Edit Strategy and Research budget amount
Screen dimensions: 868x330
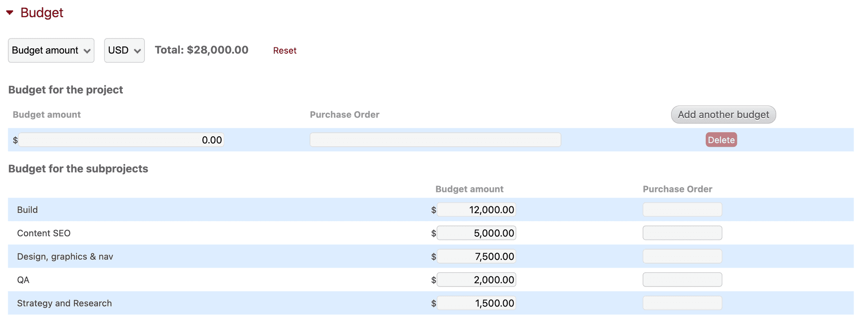476,303
